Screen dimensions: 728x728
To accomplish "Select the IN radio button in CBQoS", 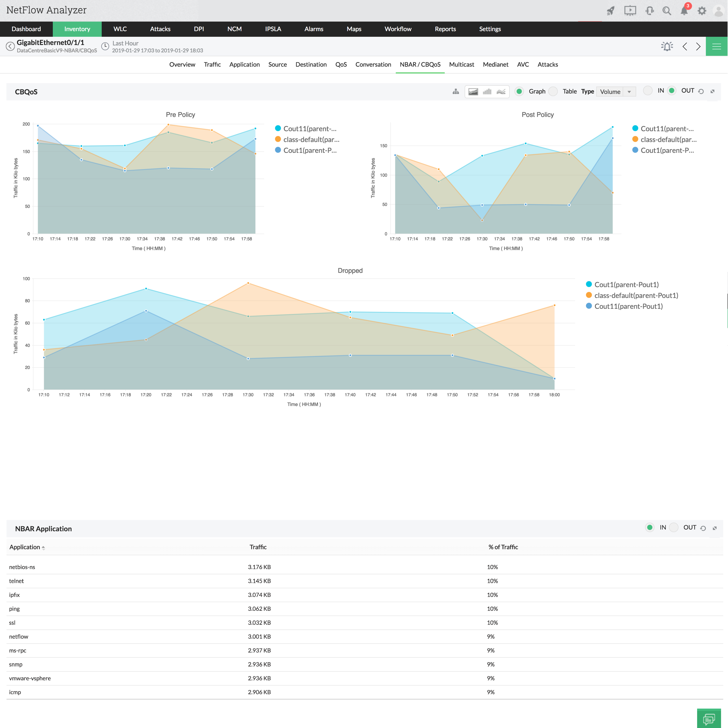I will pyautogui.click(x=648, y=90).
